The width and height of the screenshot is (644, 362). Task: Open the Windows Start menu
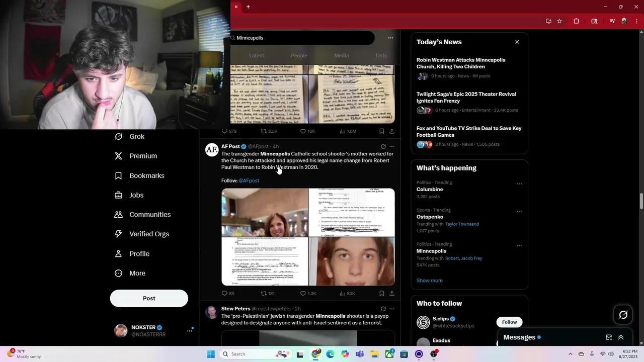[211, 354]
